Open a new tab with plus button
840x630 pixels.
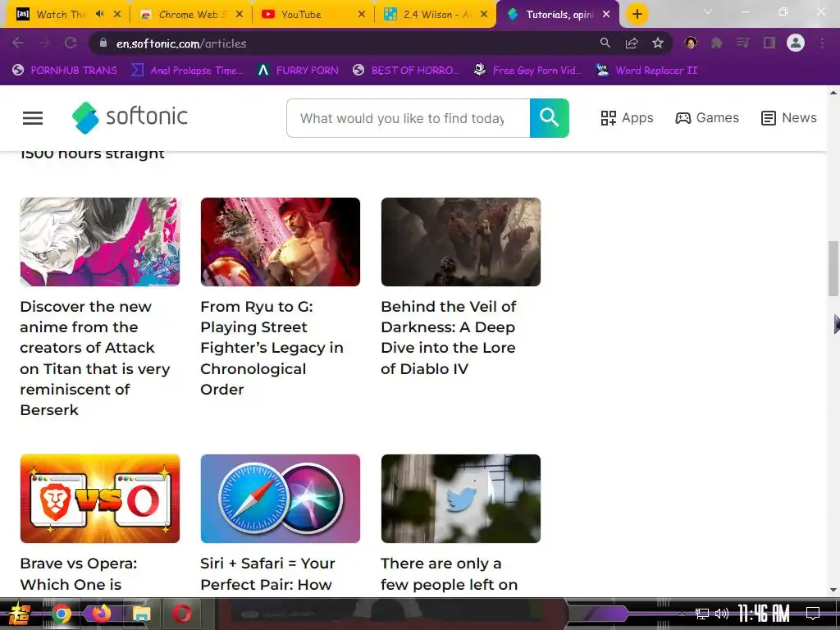[x=637, y=15]
